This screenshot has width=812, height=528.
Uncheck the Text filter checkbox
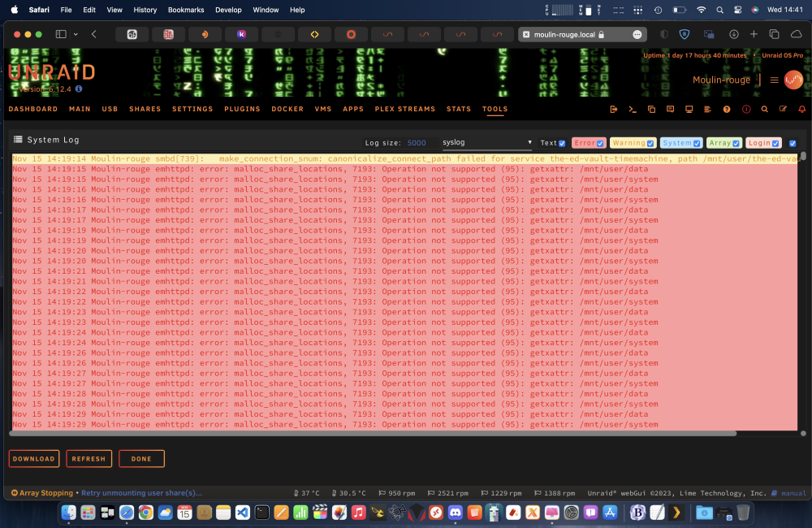[562, 144]
